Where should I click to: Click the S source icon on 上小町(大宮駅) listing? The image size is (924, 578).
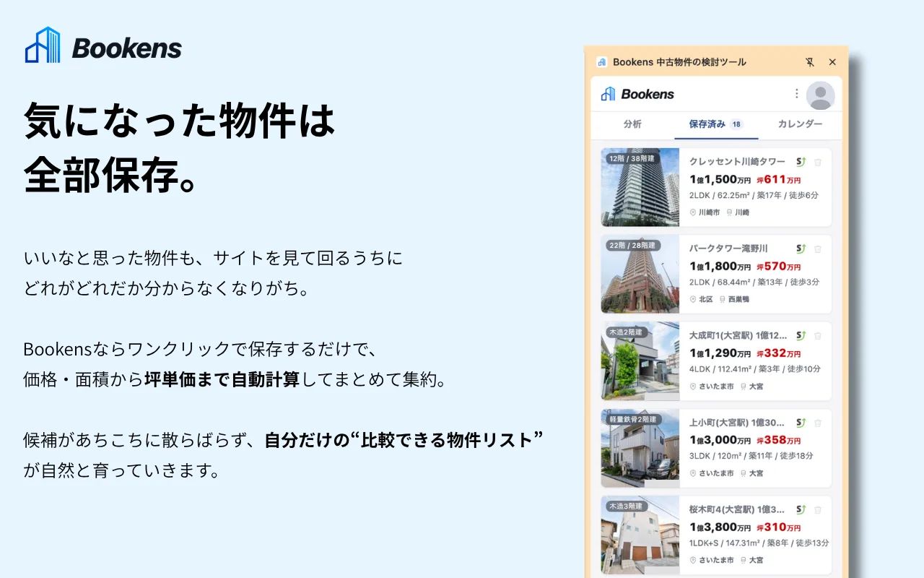tap(801, 423)
